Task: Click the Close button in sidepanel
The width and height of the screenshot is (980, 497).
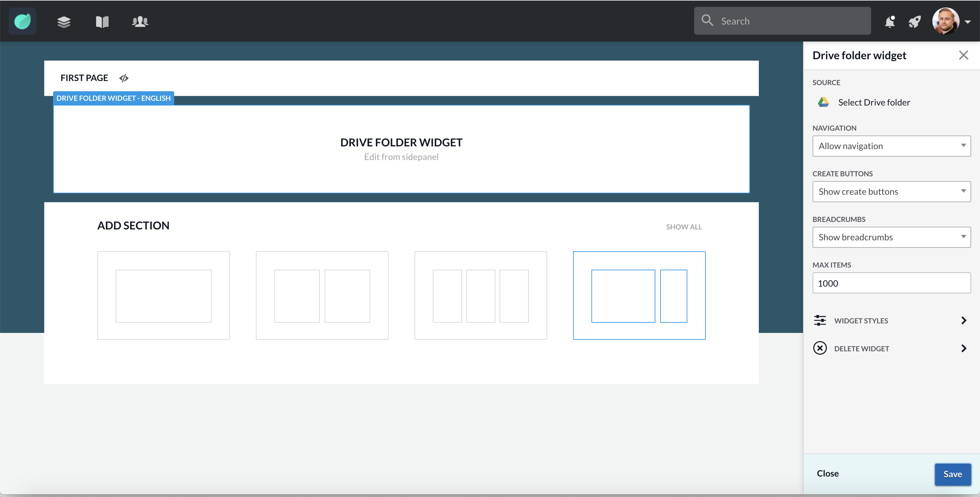Action: (x=828, y=474)
